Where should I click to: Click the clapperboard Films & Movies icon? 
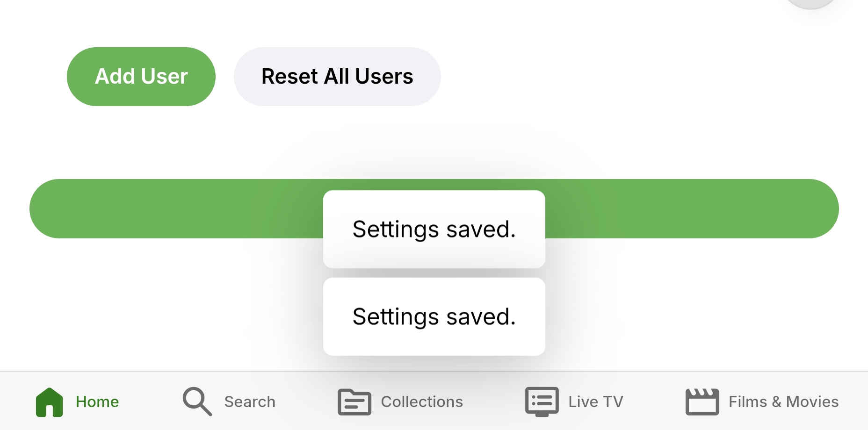point(702,401)
